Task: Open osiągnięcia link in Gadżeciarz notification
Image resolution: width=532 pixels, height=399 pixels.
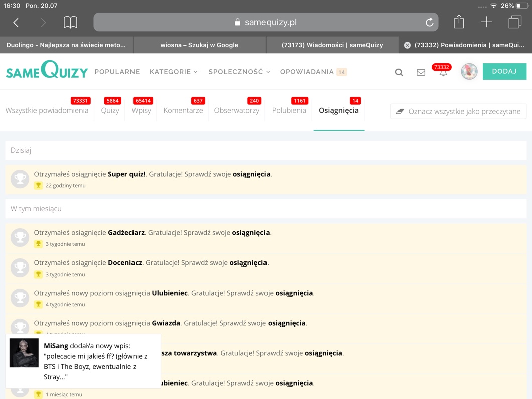Action: coord(251,233)
